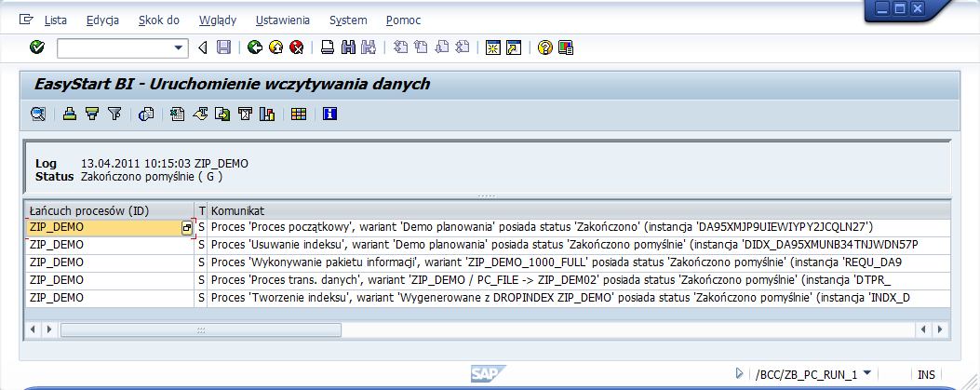Go back with the green Back arrow

(x=254, y=47)
